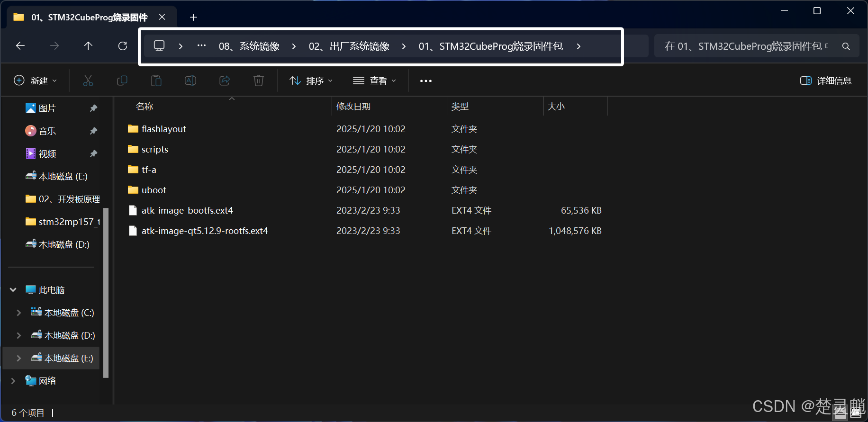
Task: Click the Delete trash icon
Action: tap(259, 81)
